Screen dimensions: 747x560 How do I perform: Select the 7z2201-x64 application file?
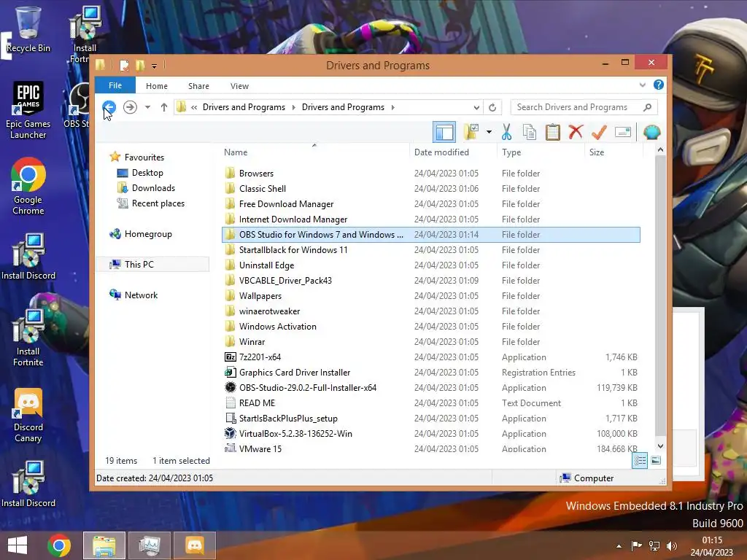(x=430, y=357)
